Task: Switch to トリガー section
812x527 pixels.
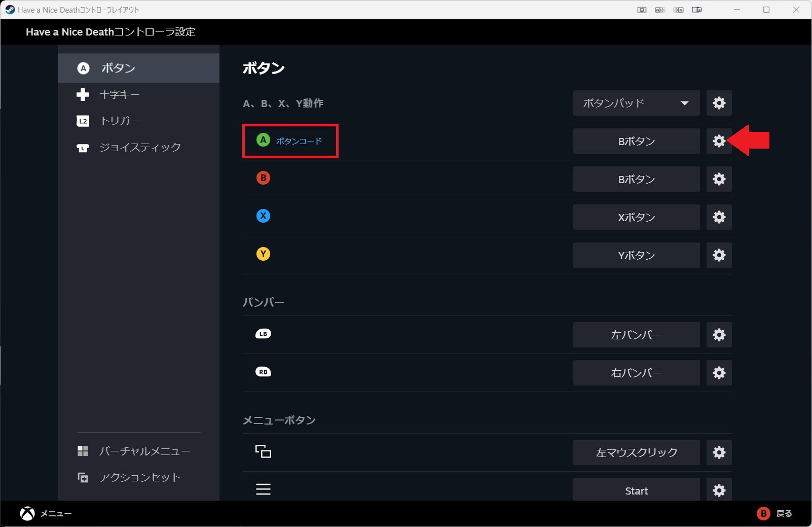Action: click(x=138, y=121)
